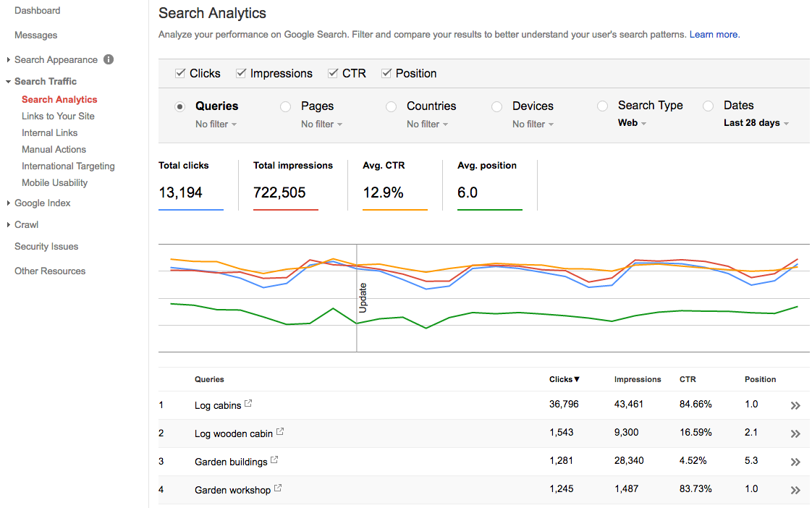Open the No filter dropdown under Queries
812x508 pixels.
(x=213, y=124)
